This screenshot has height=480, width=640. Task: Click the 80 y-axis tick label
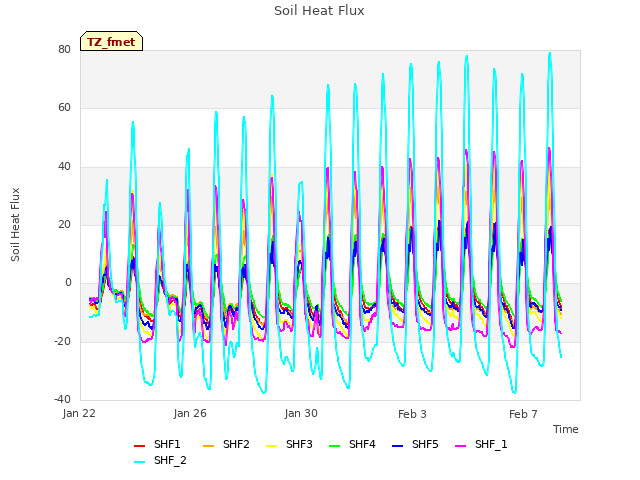(x=64, y=49)
